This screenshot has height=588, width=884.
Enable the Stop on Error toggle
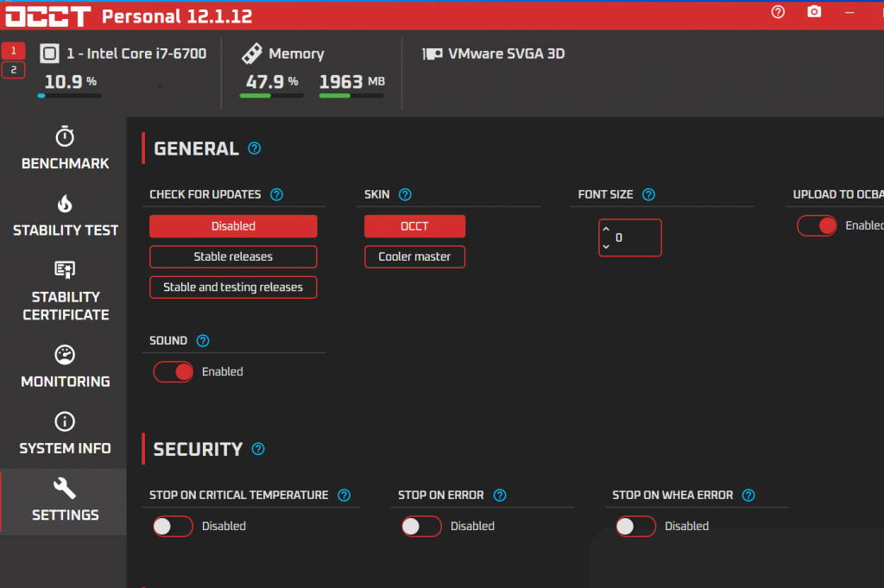coord(421,526)
